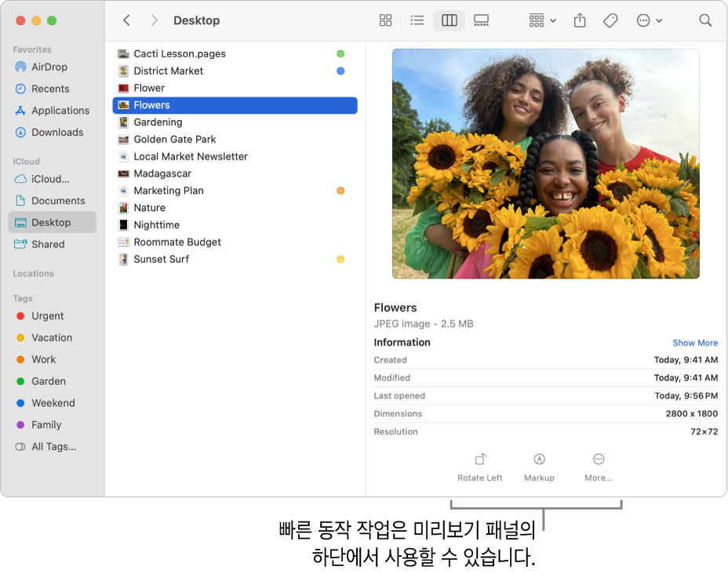
Task: Rotate the image left
Action: point(480,467)
